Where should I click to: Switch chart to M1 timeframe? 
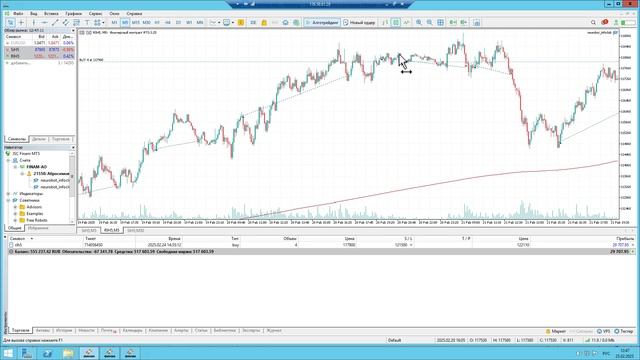(115, 22)
